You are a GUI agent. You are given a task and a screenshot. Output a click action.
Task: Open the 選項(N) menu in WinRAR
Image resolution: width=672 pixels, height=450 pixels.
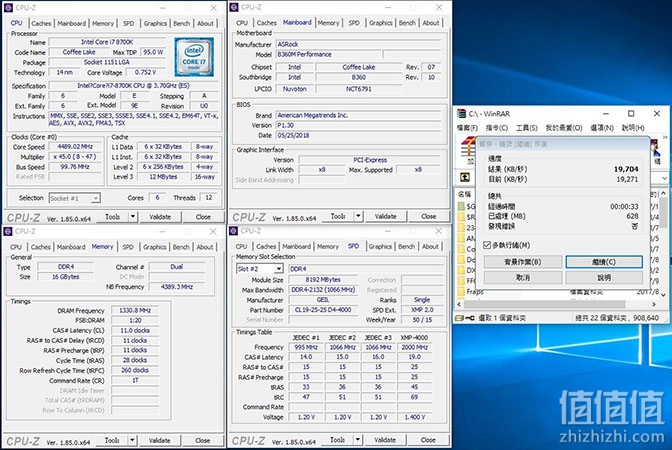pyautogui.click(x=602, y=128)
